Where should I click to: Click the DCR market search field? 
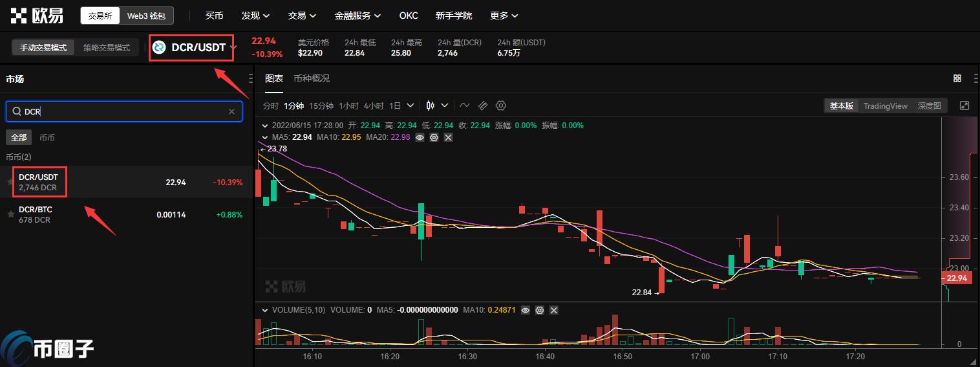tap(123, 111)
